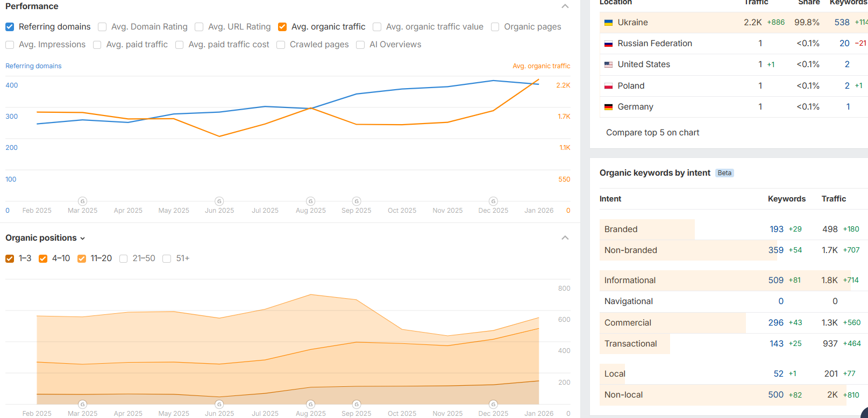The image size is (868, 418).
Task: Click the Informational intent row
Action: point(630,280)
